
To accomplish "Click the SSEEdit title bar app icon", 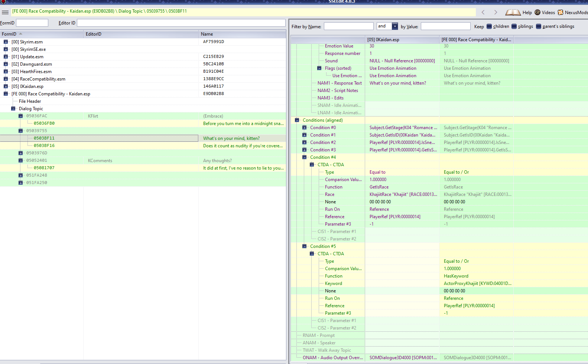I will pyautogui.click(x=3, y=1).
